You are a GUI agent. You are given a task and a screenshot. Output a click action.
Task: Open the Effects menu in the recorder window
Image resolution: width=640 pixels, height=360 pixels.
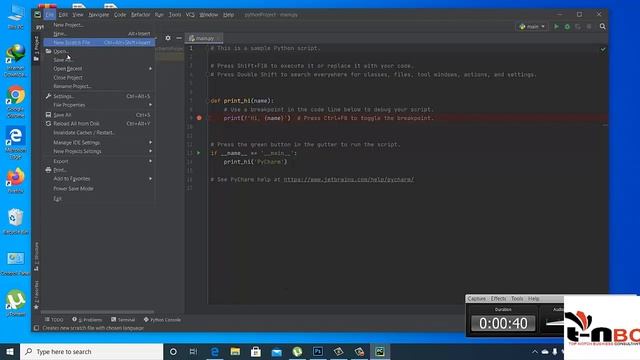498,299
